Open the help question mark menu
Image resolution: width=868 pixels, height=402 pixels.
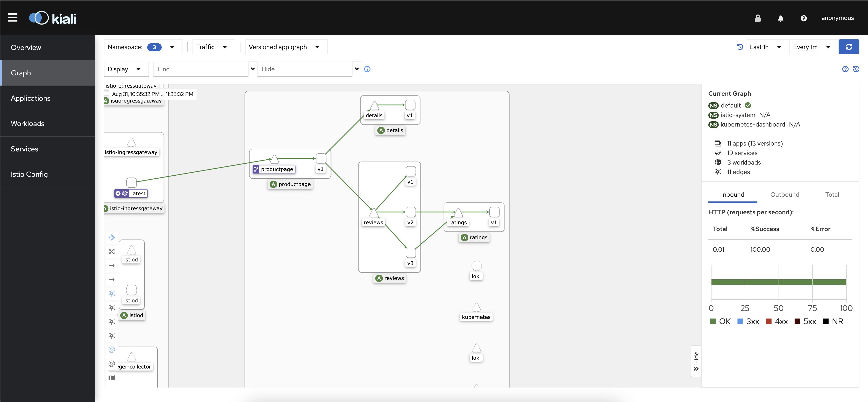[803, 18]
